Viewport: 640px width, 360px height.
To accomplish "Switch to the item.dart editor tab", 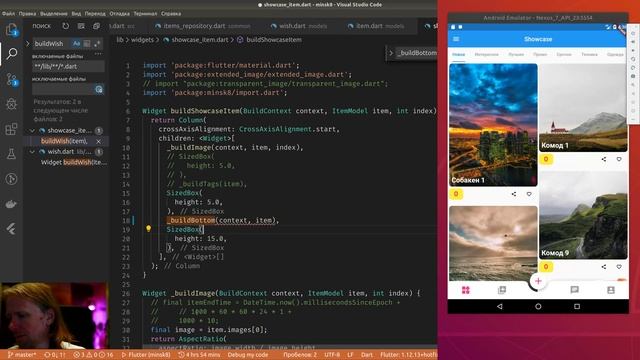I will pyautogui.click(x=376, y=26).
